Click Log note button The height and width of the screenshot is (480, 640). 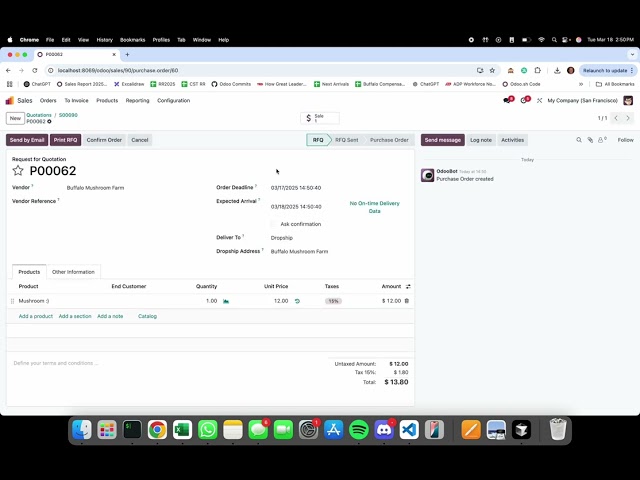coord(481,140)
